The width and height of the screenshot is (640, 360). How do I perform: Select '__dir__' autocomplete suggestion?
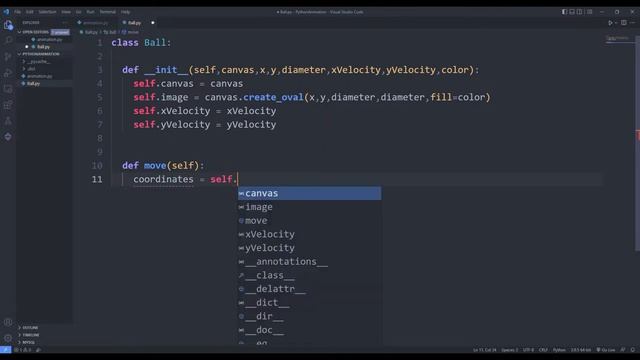coord(309,316)
